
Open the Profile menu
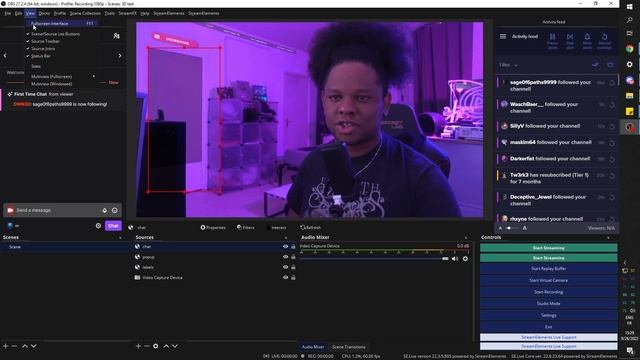[x=60, y=13]
